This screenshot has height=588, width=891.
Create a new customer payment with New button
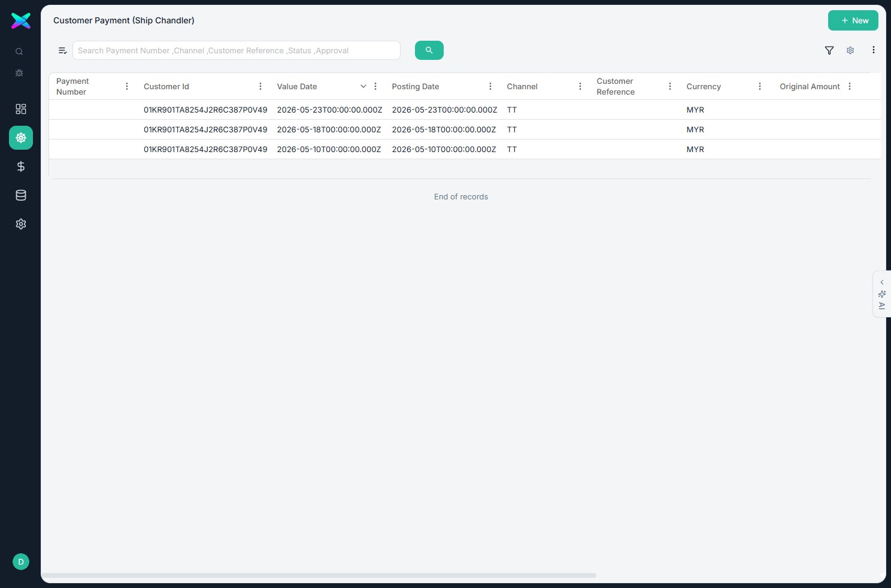click(x=853, y=20)
